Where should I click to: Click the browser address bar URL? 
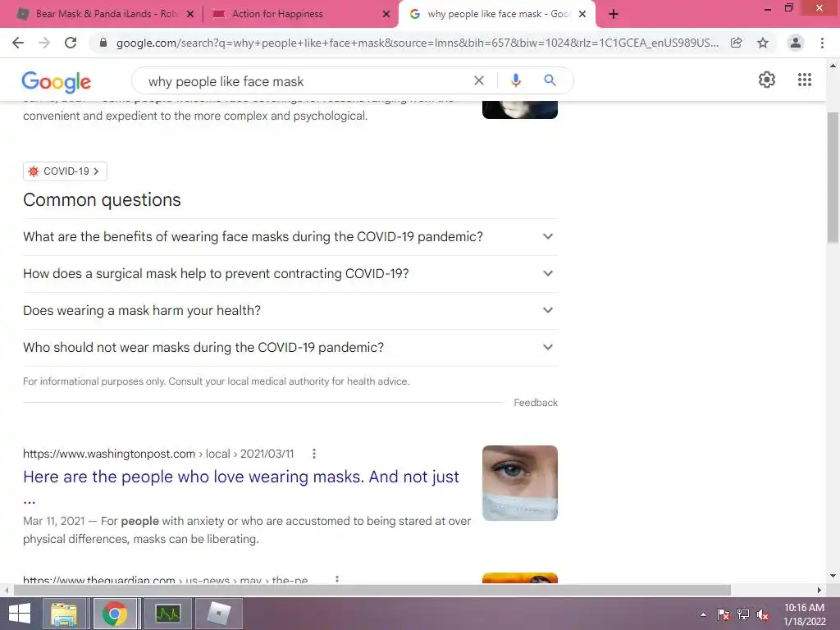click(x=417, y=43)
